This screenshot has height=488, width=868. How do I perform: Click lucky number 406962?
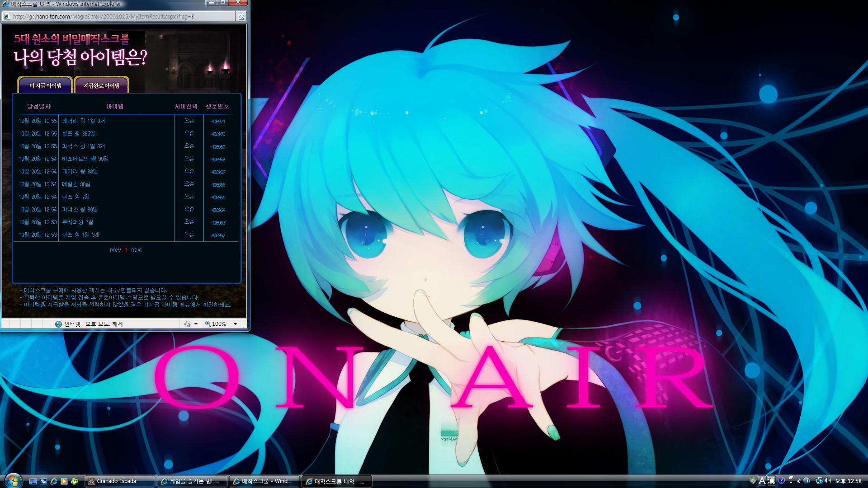(x=218, y=235)
